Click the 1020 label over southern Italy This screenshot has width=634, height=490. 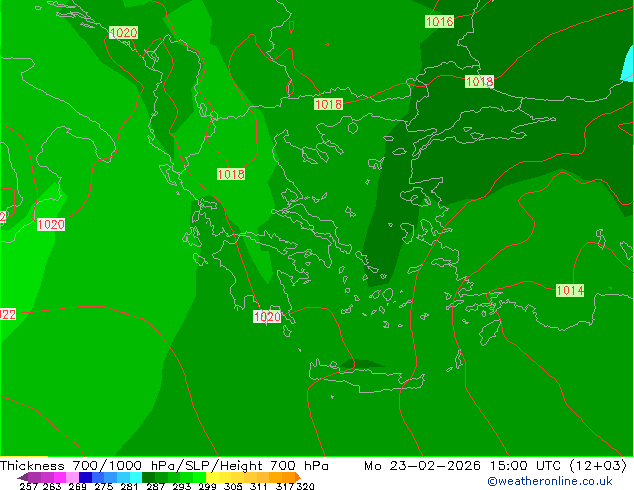[51, 224]
